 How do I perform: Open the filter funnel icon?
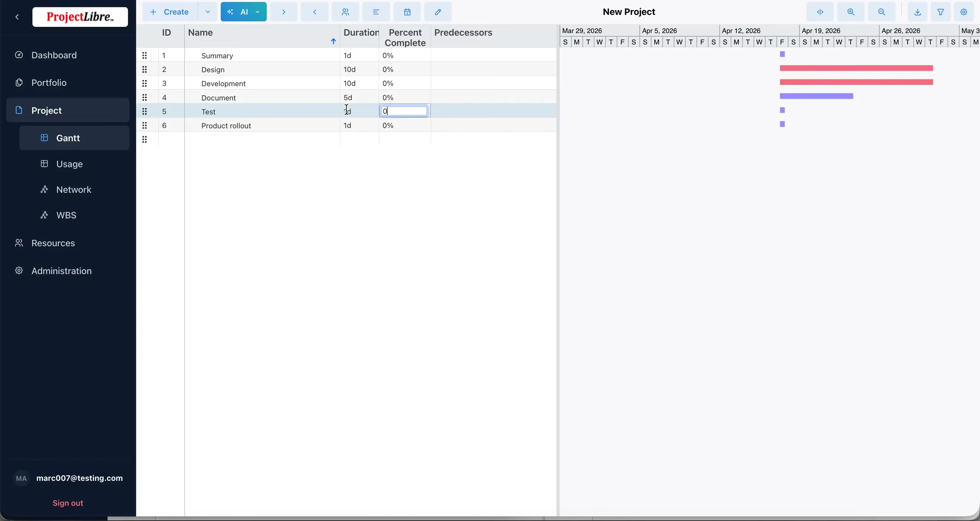point(941,12)
